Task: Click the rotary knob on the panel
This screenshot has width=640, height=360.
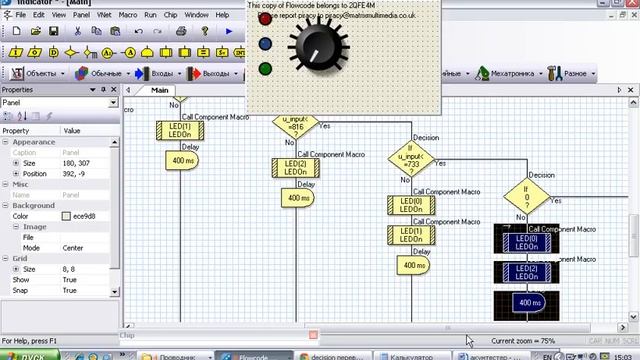Action: (319, 47)
